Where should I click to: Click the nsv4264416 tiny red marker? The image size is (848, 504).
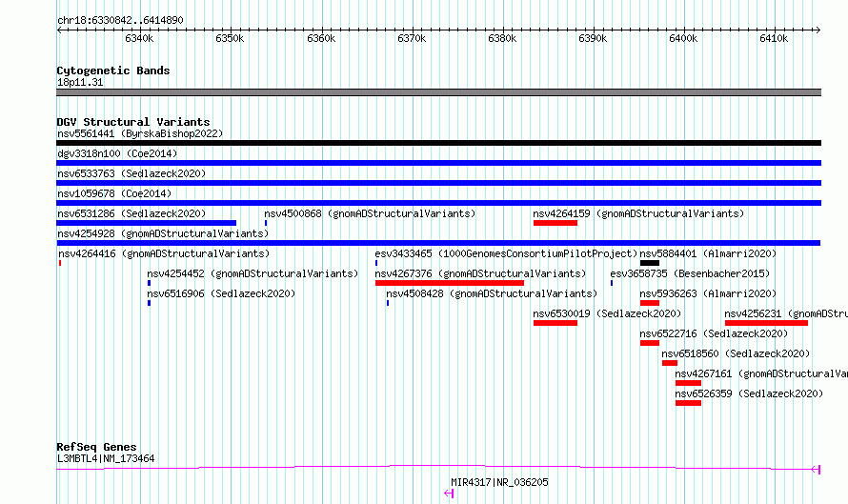point(60,263)
